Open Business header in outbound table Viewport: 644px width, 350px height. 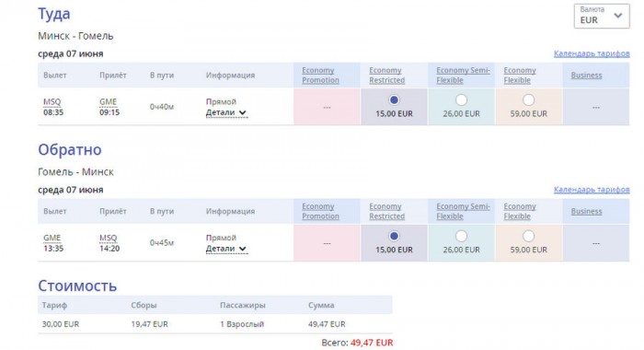pos(587,76)
